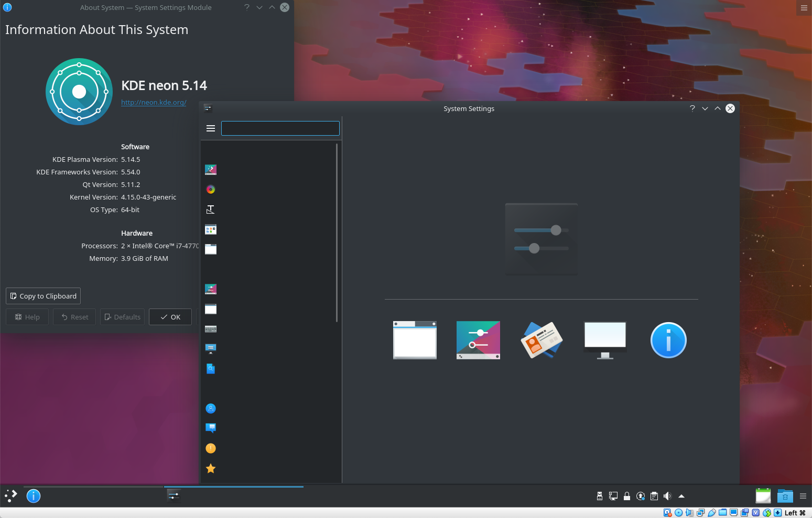The image size is (812, 518).
Task: Open the Icons settings category
Action: 211,229
